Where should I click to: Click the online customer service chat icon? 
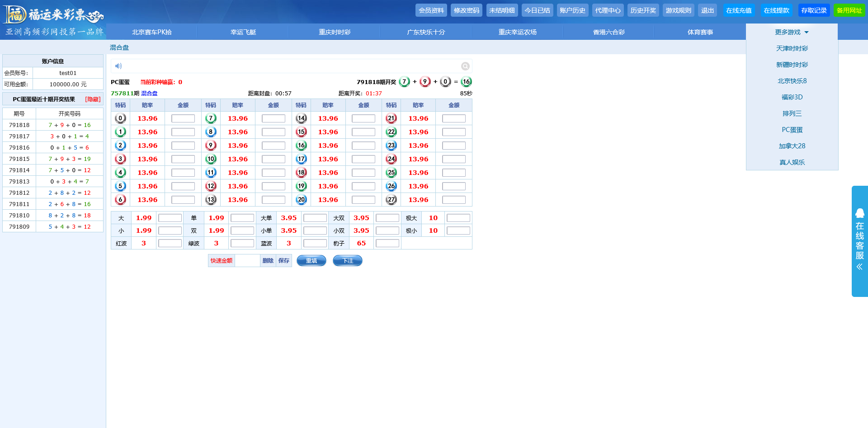tap(859, 213)
